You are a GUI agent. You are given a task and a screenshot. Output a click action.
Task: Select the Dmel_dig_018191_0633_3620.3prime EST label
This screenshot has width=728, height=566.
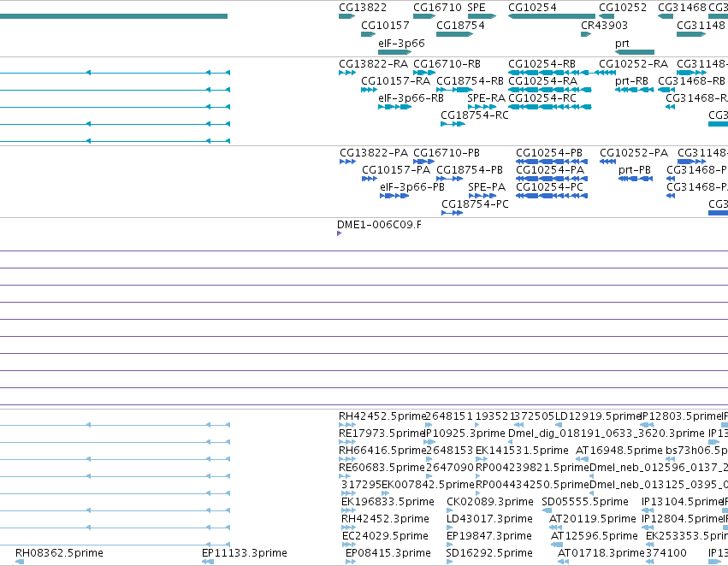click(607, 433)
